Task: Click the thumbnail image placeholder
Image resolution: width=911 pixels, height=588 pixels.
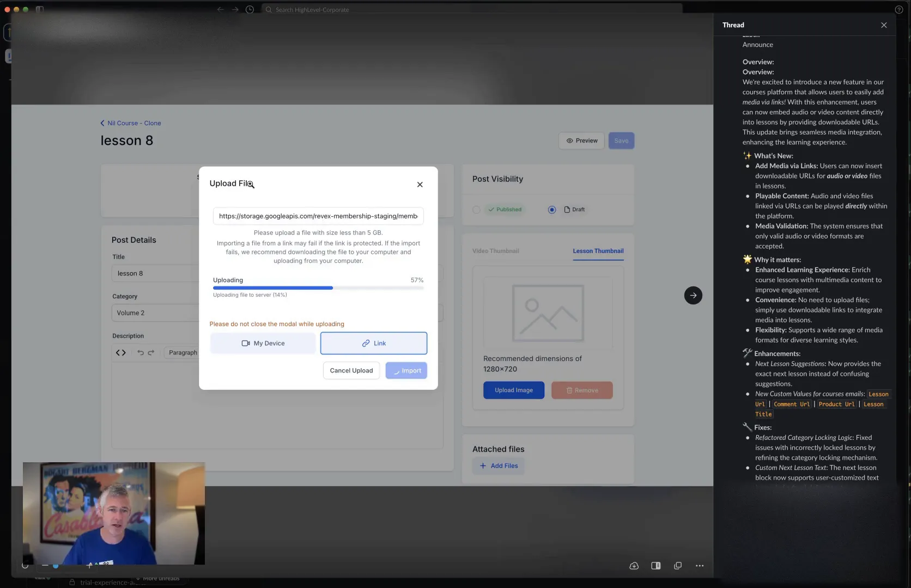Action: click(x=548, y=313)
